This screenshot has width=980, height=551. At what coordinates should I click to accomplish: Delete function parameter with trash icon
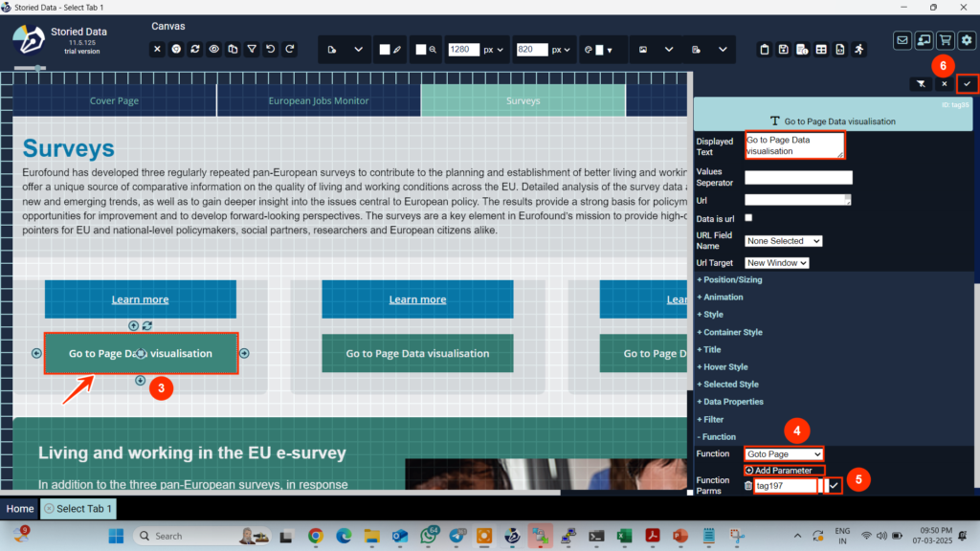point(748,486)
